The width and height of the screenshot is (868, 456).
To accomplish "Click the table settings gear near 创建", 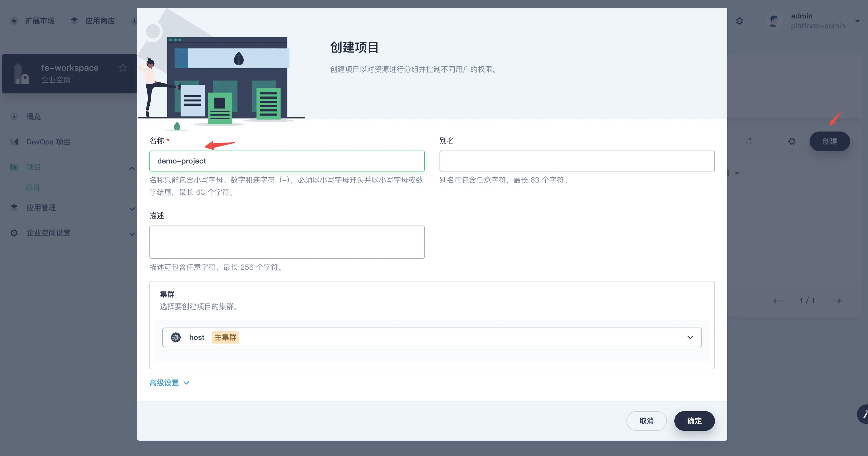I will (x=791, y=141).
